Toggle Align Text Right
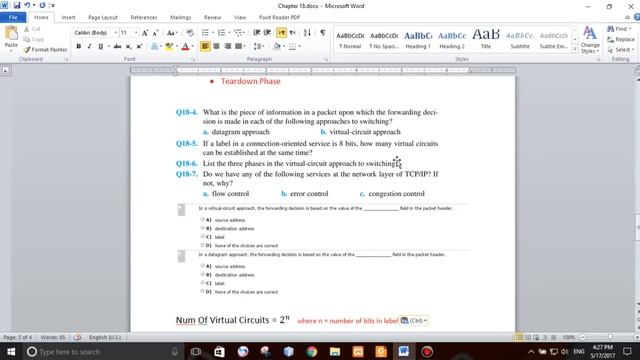Screen dimensions: 640x360 227,46
